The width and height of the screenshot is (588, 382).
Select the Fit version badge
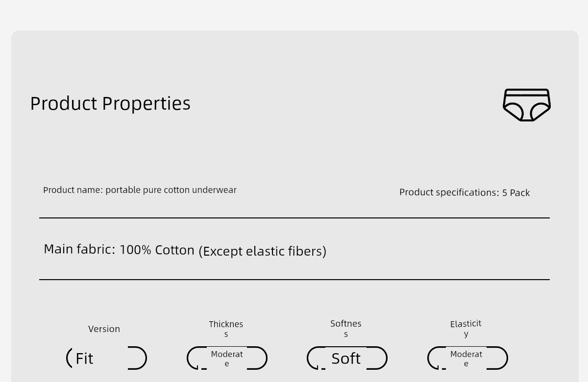click(x=106, y=358)
